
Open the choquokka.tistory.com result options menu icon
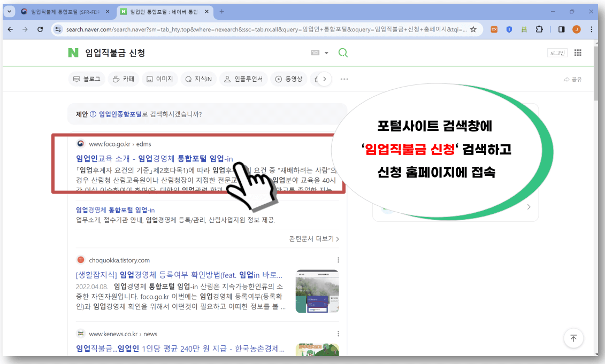pos(338,259)
